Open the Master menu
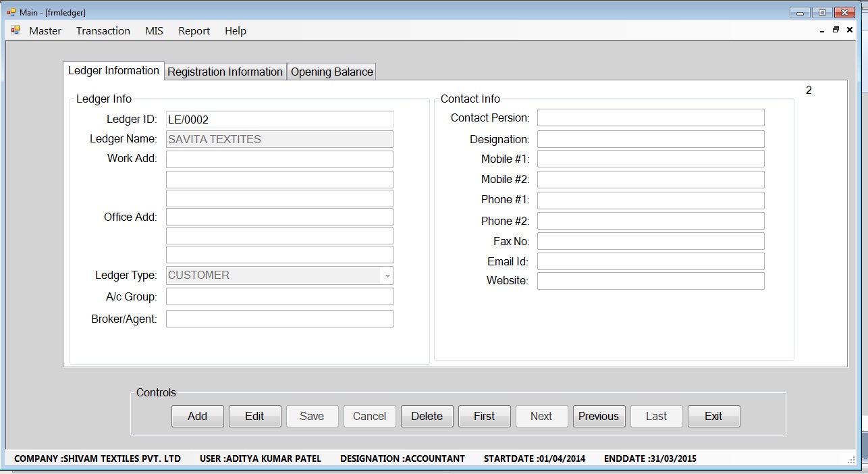This screenshot has width=868, height=474. point(45,31)
